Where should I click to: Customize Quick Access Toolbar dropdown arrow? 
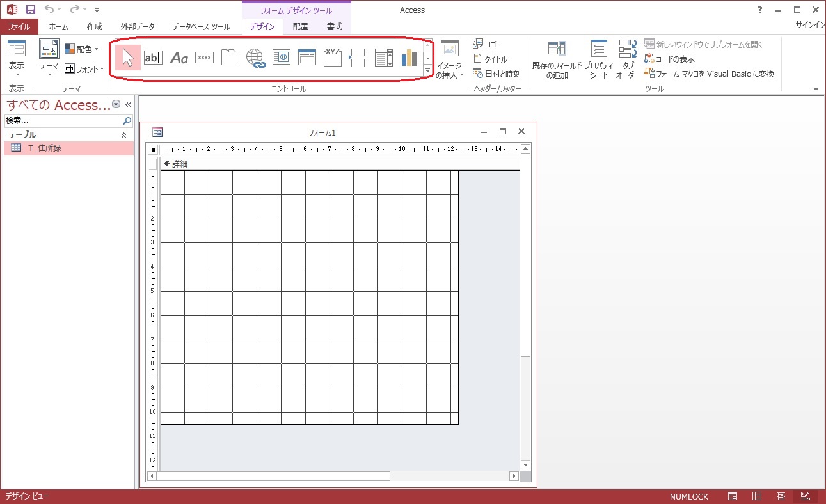97,10
